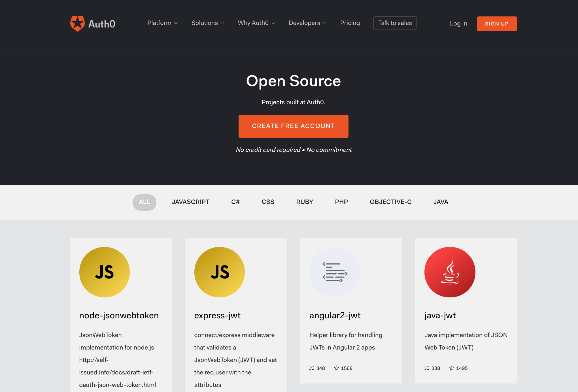Filter projects by JAVASCRIPT
Screen dimensions: 578x392
click(x=191, y=202)
